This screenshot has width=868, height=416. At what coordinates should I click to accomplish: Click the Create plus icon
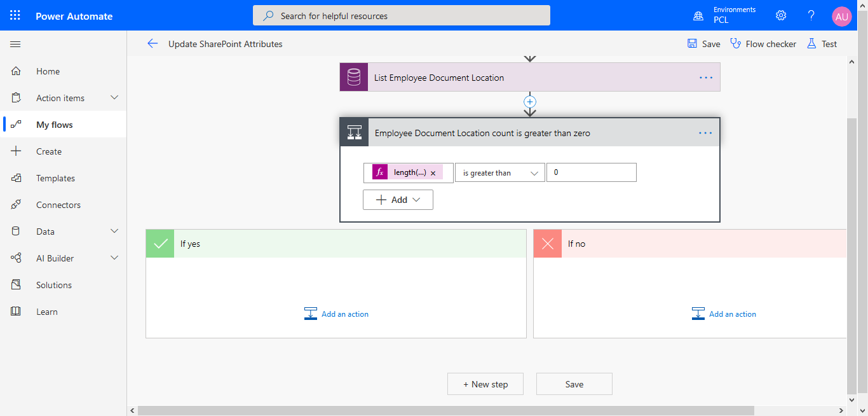(17, 151)
